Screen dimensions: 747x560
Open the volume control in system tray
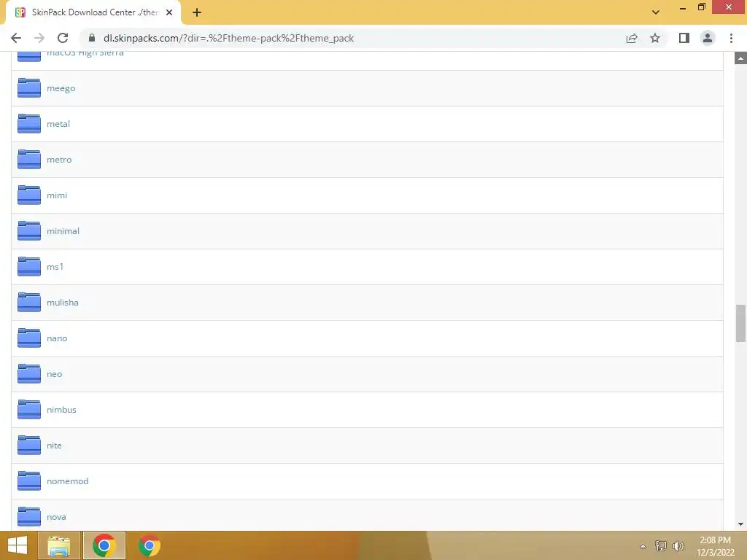(678, 545)
